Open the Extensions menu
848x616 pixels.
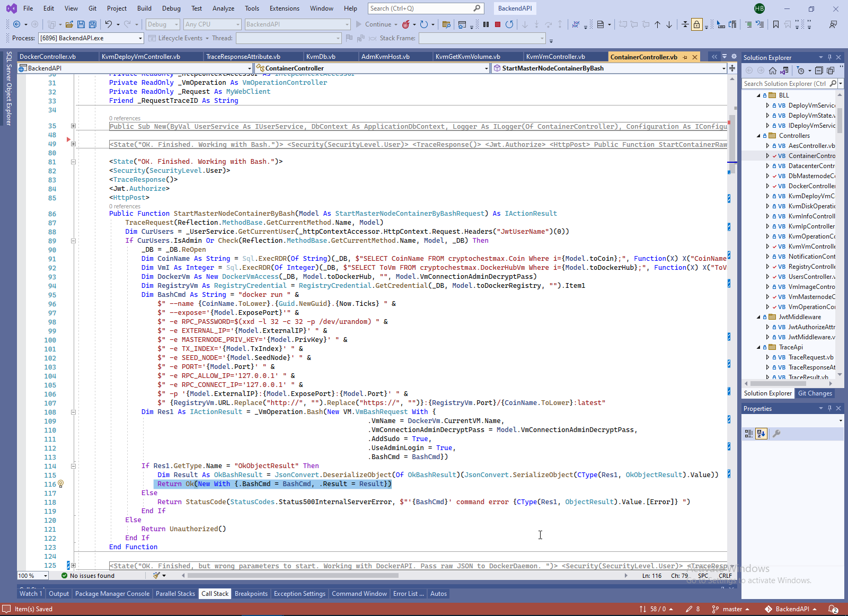[285, 8]
